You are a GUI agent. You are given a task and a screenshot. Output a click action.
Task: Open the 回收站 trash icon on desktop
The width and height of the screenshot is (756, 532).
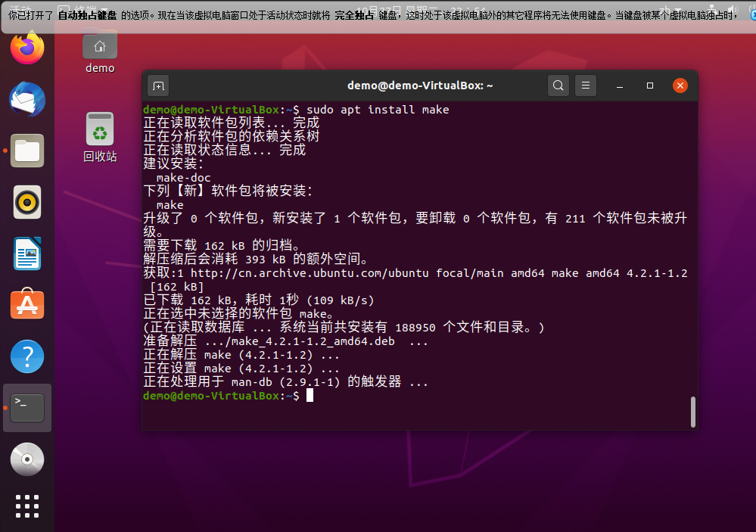pos(100,138)
